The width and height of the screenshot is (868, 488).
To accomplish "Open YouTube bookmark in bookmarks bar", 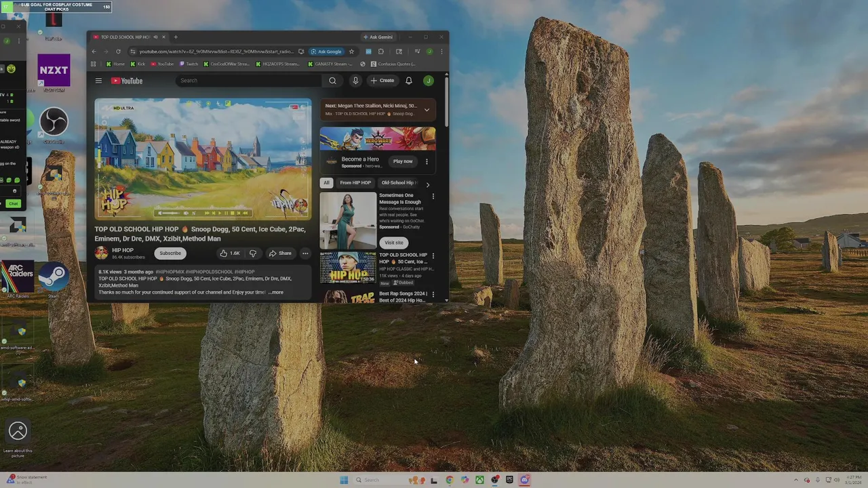I will click(162, 64).
